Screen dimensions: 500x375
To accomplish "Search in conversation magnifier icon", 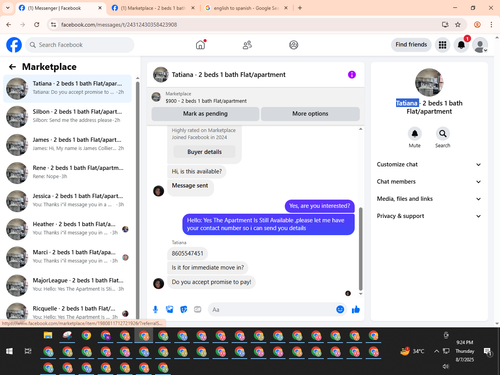I will (443, 134).
